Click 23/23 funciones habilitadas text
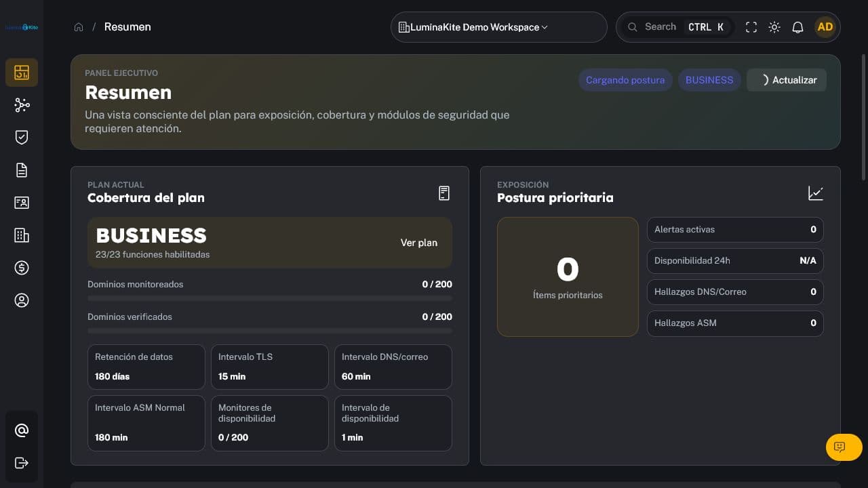Viewport: 868px width, 488px height. point(153,255)
